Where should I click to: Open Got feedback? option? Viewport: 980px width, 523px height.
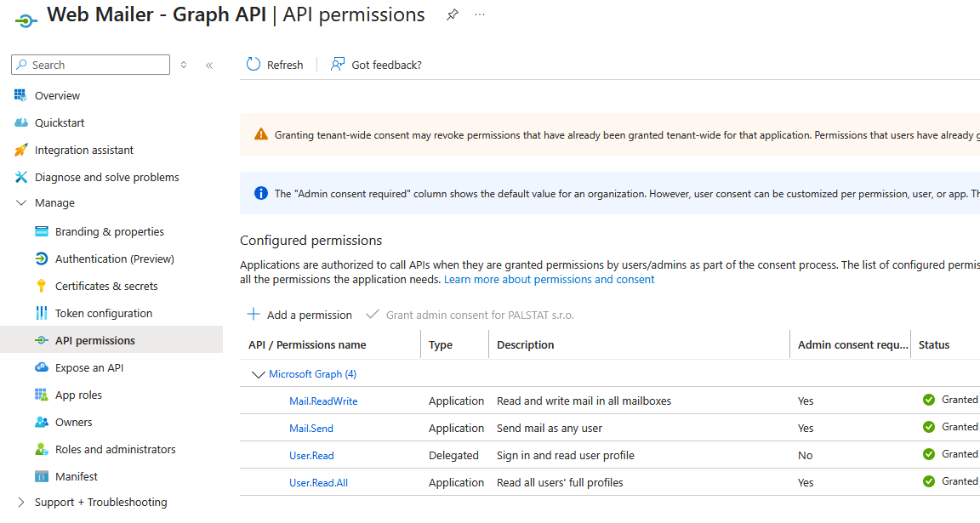(376, 65)
